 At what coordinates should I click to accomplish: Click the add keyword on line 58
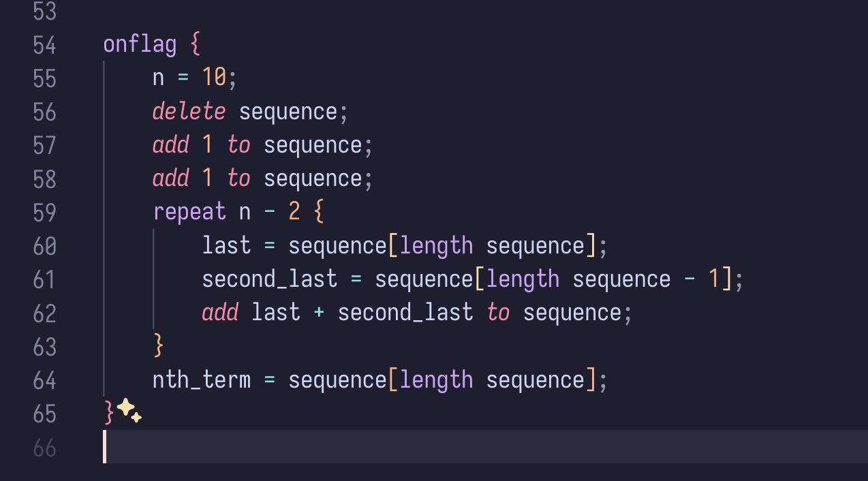click(171, 179)
